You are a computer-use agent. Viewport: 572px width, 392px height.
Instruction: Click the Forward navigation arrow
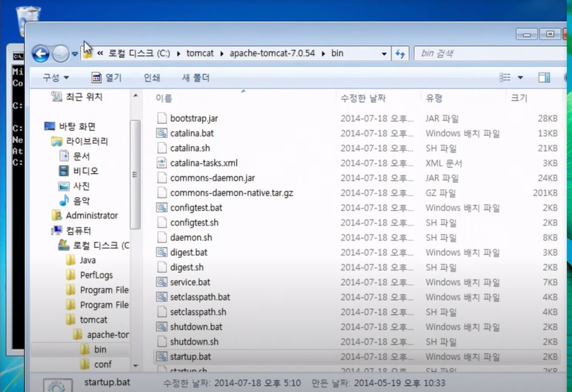point(60,54)
